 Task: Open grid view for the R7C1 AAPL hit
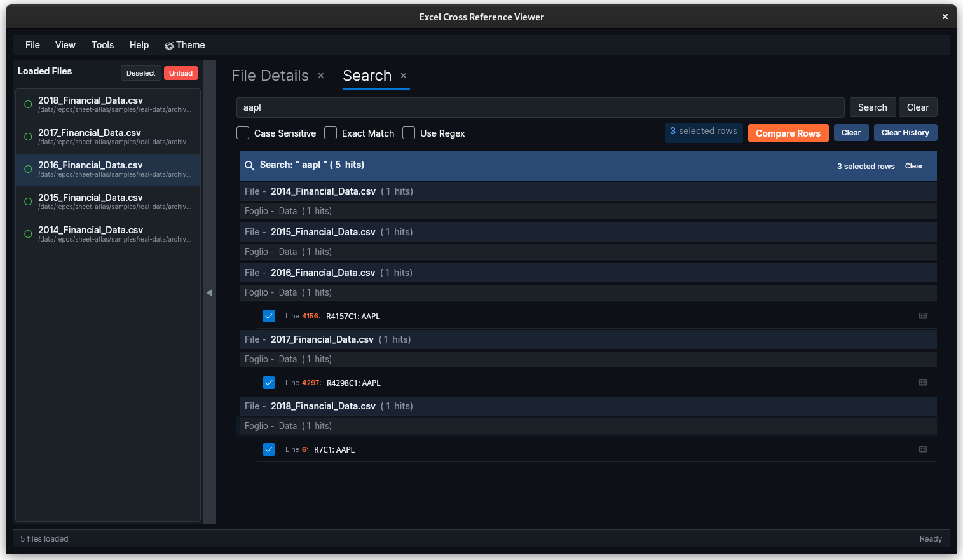coord(922,449)
